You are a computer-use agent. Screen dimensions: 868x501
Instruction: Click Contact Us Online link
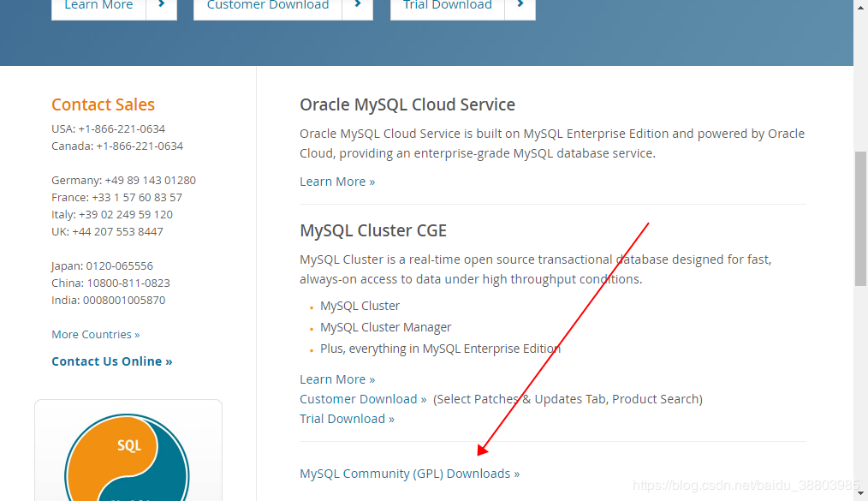click(x=112, y=361)
